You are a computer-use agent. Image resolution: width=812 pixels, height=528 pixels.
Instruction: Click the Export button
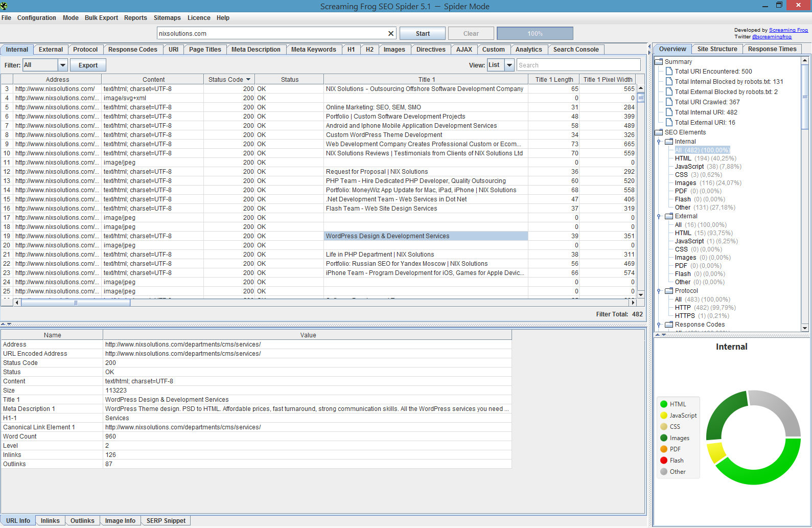point(88,65)
